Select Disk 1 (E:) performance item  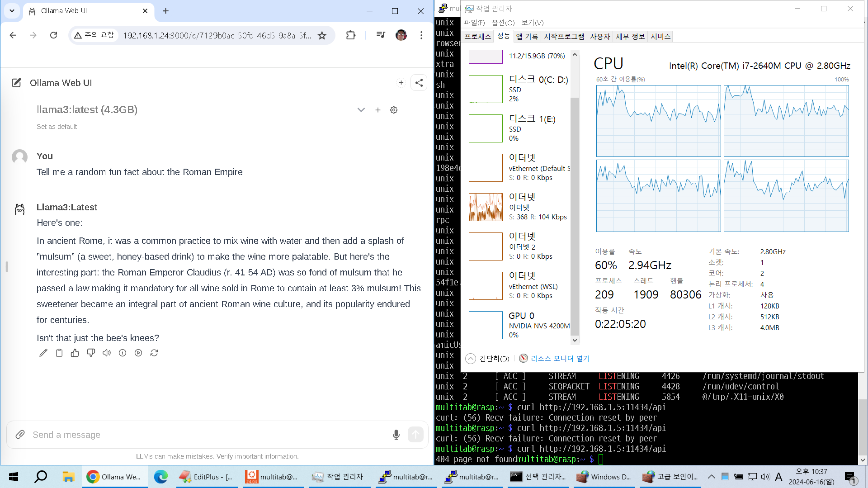click(519, 128)
